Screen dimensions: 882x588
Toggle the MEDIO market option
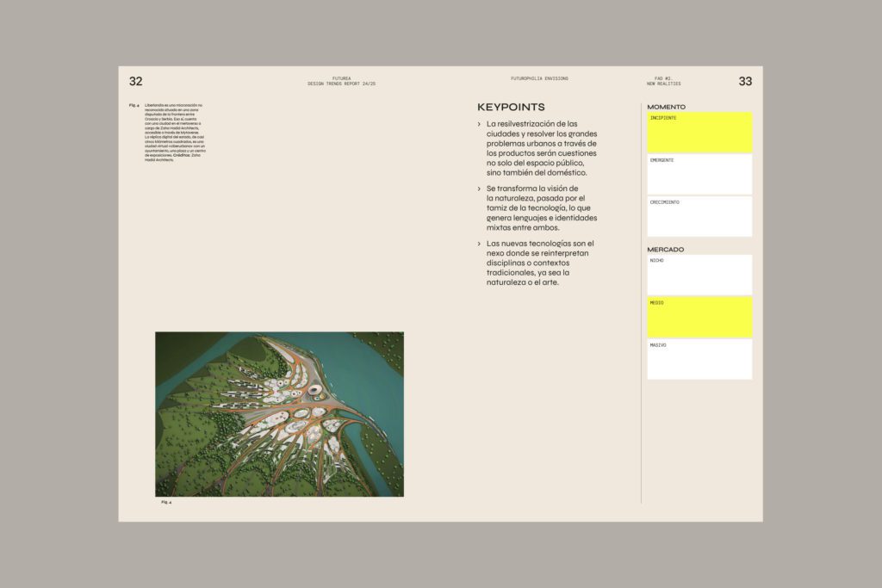pos(699,317)
